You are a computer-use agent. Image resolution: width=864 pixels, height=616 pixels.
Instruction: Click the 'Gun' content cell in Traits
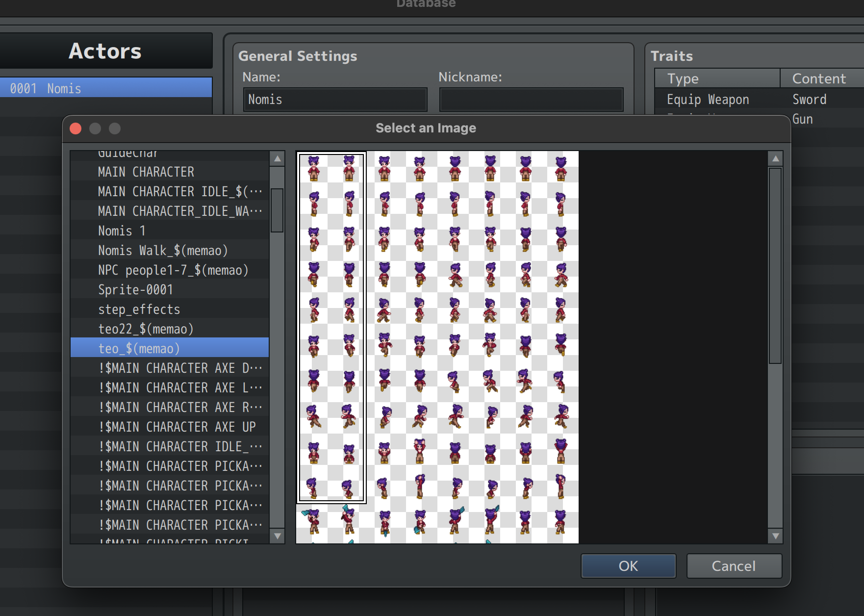[803, 119]
